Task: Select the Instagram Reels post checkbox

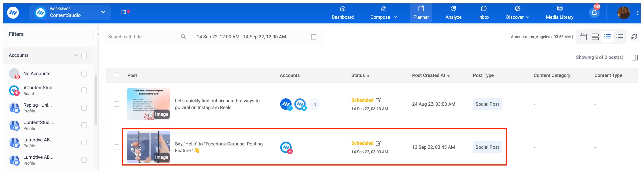Action: click(x=116, y=104)
